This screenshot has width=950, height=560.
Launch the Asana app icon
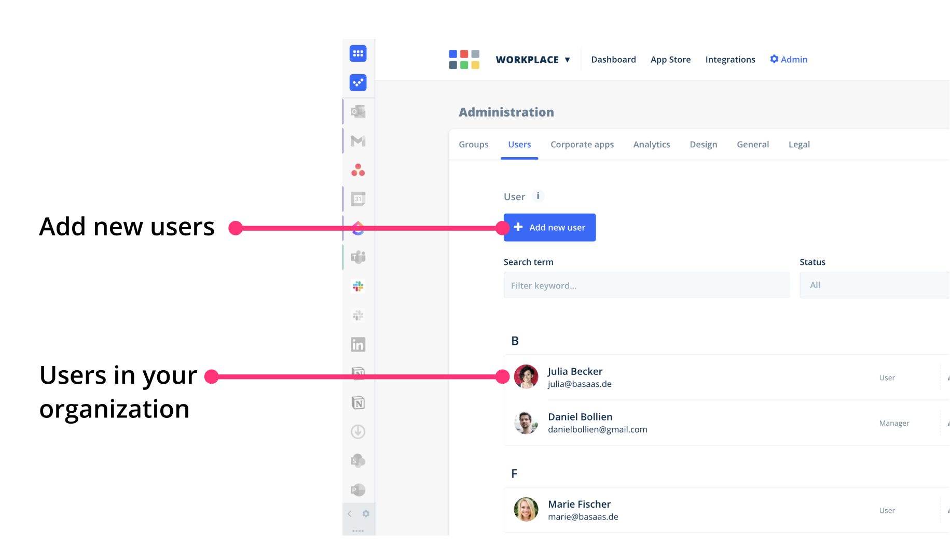pos(358,170)
